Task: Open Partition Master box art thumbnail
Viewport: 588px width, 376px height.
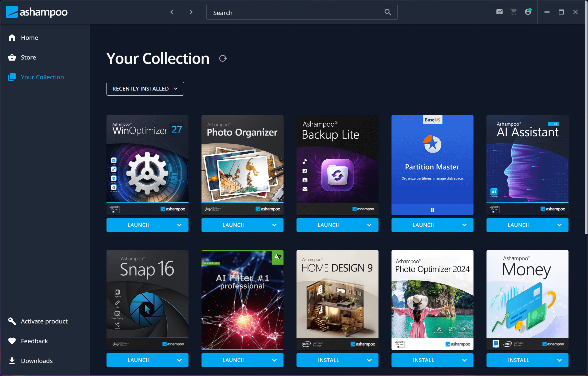Action: pyautogui.click(x=432, y=165)
